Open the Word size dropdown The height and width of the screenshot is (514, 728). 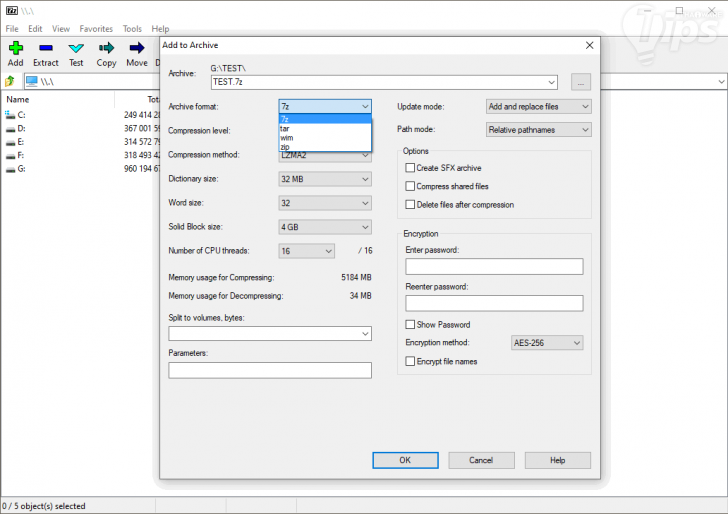pos(325,203)
